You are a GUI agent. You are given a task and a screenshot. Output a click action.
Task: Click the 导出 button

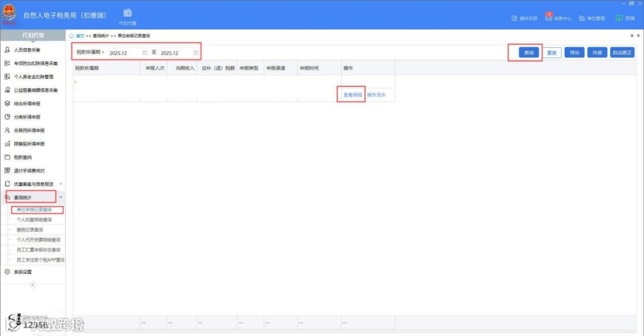[x=574, y=53]
